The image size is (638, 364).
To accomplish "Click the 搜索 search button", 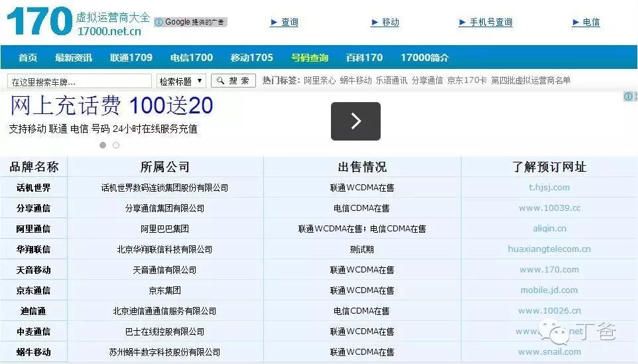I will 233,80.
